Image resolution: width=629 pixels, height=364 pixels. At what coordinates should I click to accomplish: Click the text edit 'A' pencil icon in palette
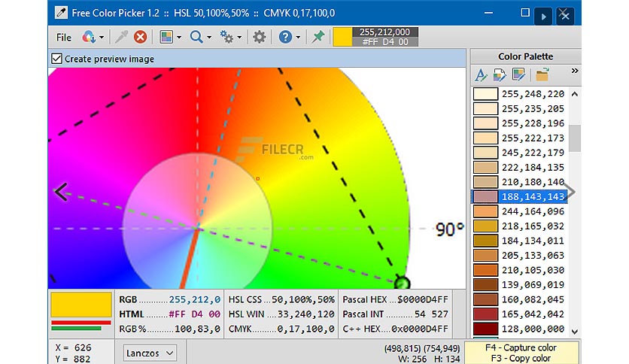(481, 74)
